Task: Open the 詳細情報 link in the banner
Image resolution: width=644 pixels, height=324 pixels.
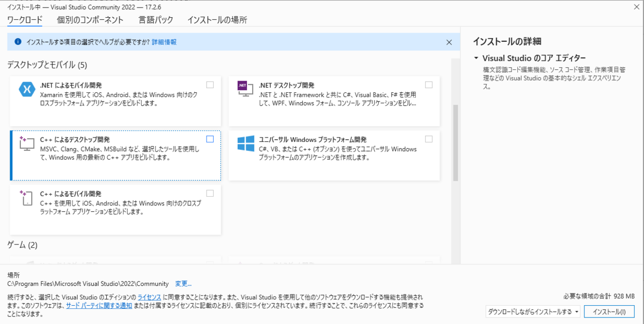Action: click(164, 42)
